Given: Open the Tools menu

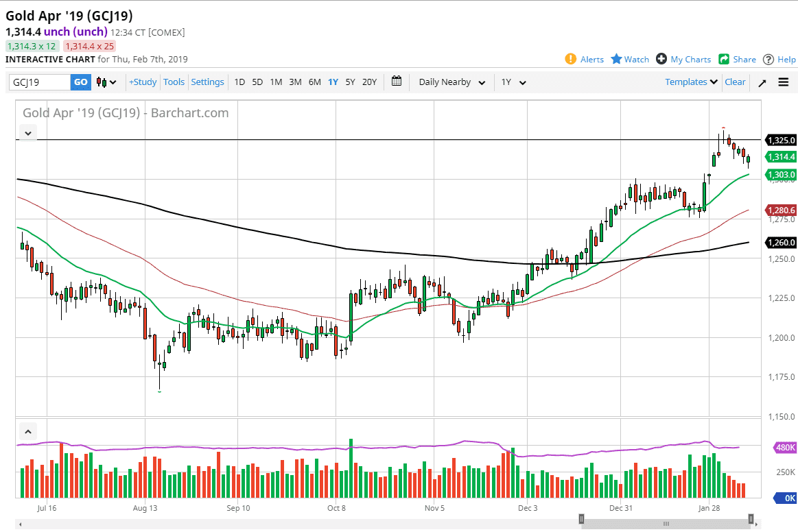Looking at the screenshot, I should click(174, 82).
